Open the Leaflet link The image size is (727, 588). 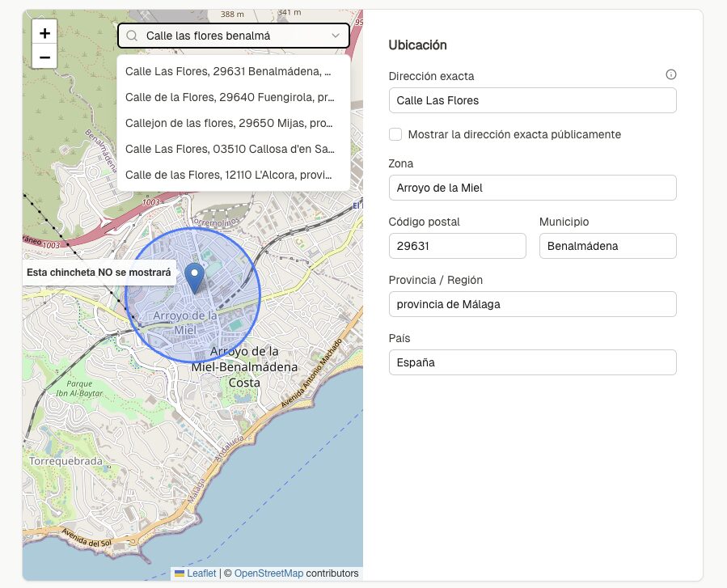tap(201, 573)
